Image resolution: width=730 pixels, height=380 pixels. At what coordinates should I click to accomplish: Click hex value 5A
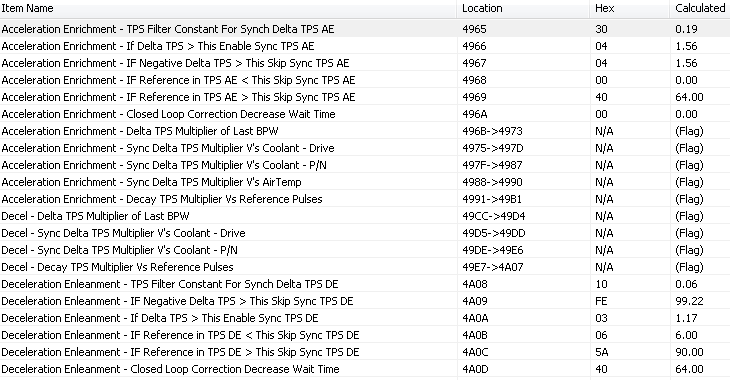[602, 352]
